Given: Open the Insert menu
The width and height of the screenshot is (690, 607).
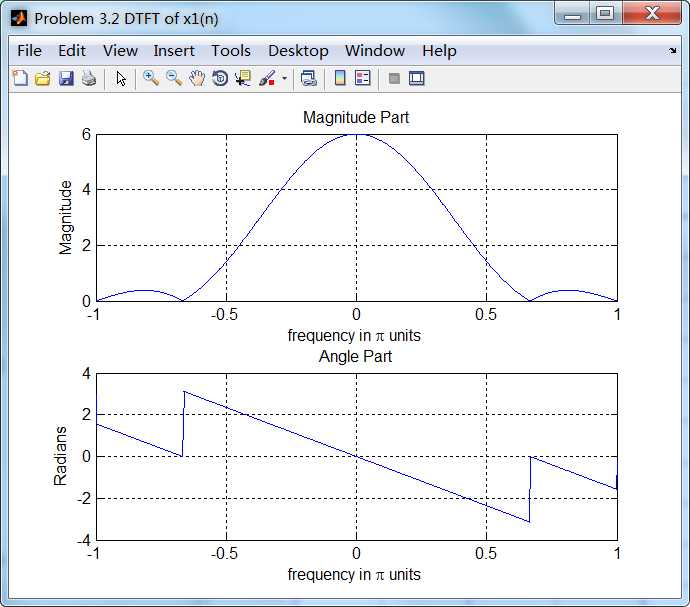Looking at the screenshot, I should pos(174,51).
